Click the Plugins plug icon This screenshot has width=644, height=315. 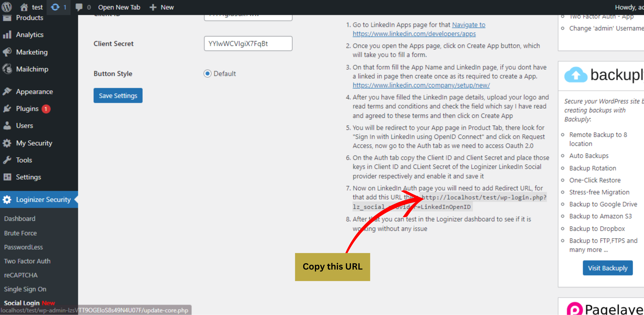[7, 109]
